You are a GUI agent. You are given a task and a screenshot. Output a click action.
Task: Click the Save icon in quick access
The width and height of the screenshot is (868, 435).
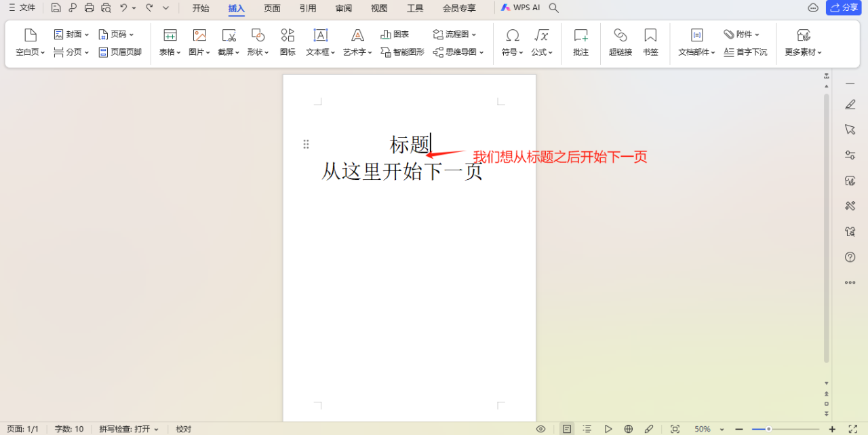click(56, 8)
